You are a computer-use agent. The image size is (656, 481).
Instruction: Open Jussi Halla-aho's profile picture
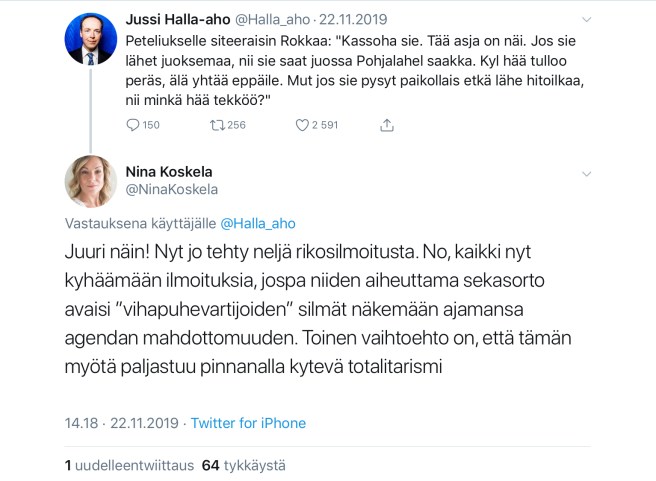(x=90, y=39)
